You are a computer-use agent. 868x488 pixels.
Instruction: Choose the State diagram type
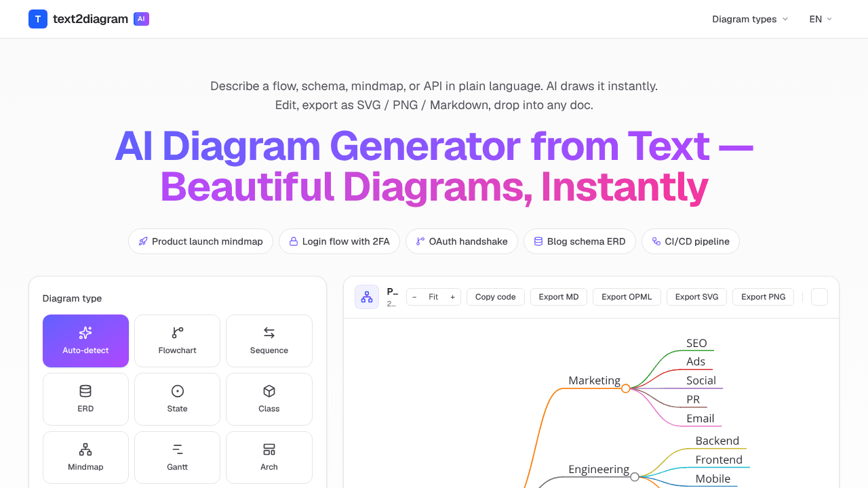point(178,399)
